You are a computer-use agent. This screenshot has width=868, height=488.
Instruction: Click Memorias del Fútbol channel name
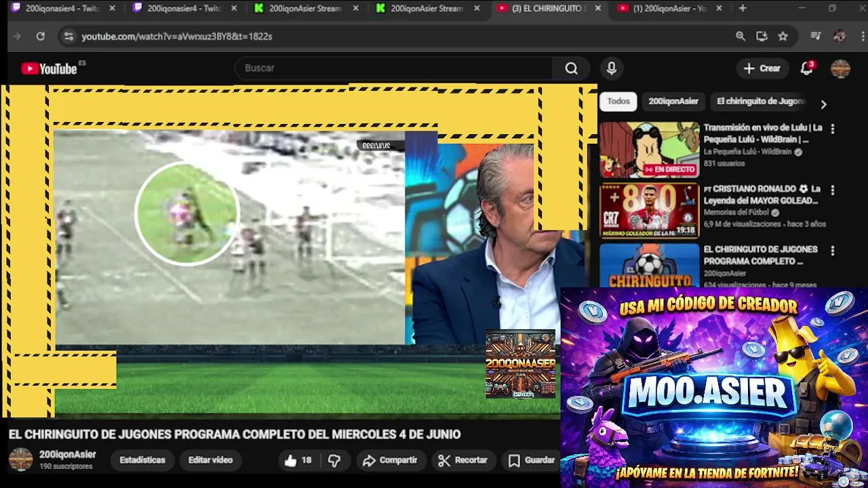tap(736, 212)
